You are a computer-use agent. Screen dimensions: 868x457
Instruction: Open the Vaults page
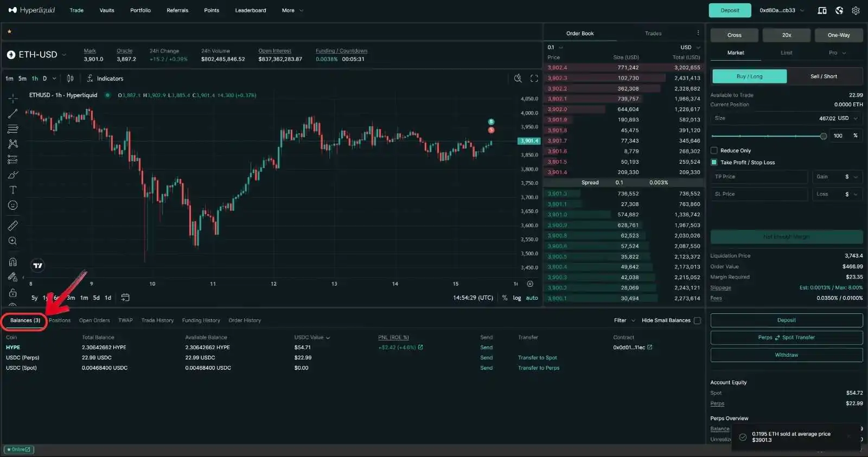pos(107,10)
